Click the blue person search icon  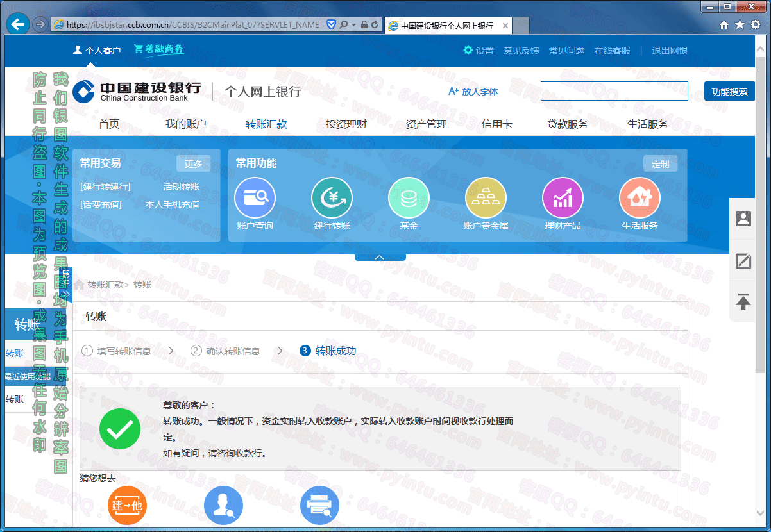point(223,505)
